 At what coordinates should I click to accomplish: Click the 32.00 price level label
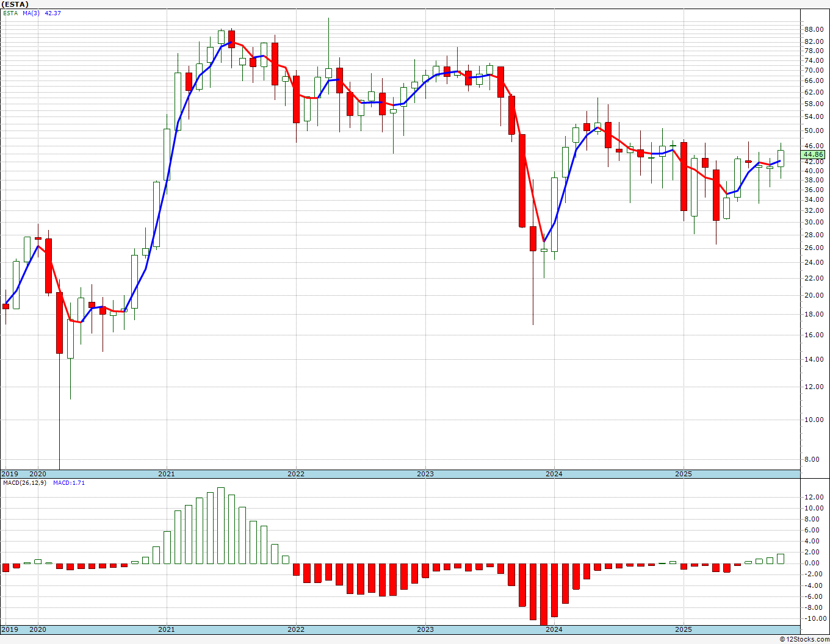click(x=814, y=210)
